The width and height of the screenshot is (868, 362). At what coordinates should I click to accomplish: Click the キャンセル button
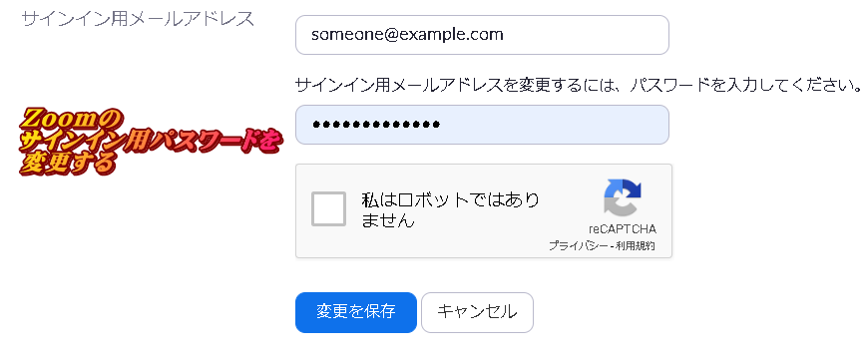[477, 312]
